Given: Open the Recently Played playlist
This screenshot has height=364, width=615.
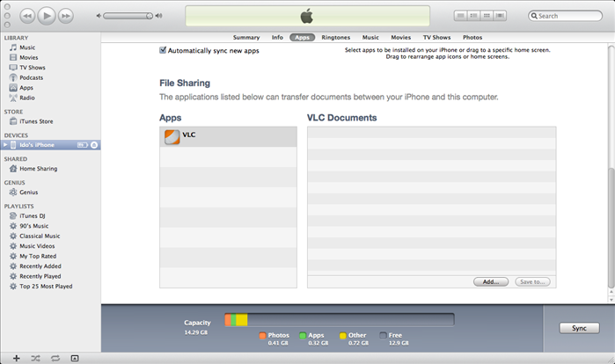Looking at the screenshot, I should (x=40, y=276).
